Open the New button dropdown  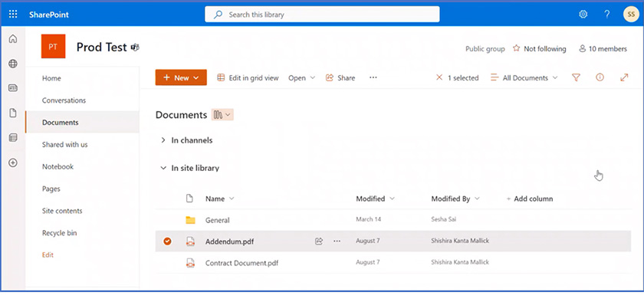181,77
